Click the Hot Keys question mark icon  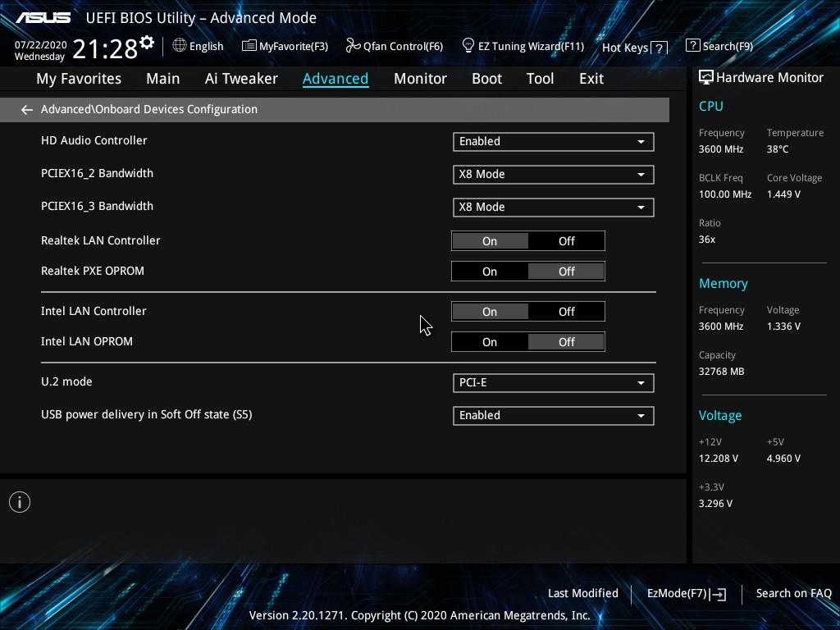[660, 48]
